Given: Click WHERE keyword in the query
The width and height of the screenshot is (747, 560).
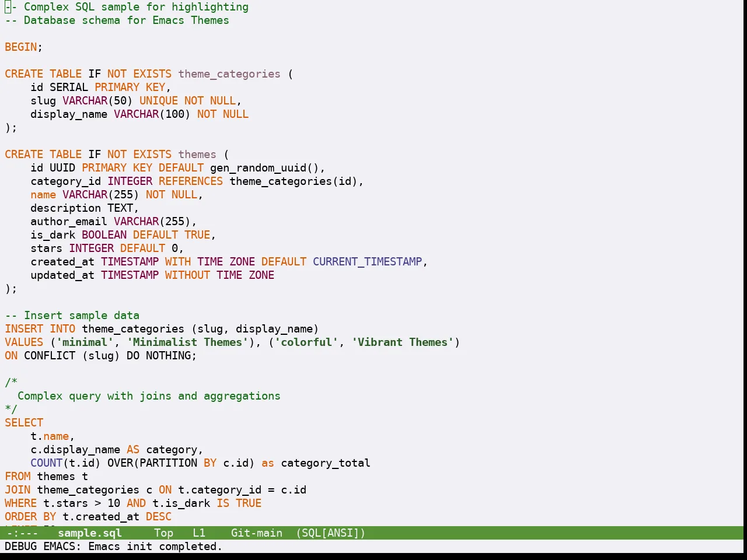Looking at the screenshot, I should [x=21, y=503].
